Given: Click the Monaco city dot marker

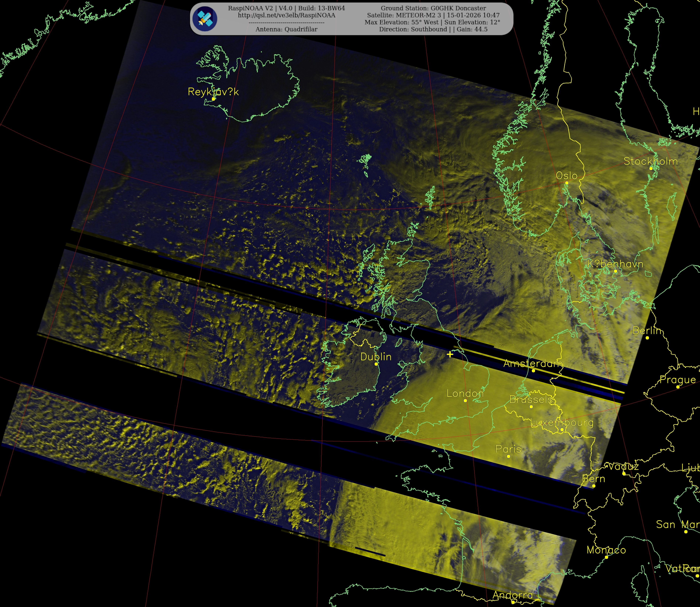Looking at the screenshot, I should [607, 557].
